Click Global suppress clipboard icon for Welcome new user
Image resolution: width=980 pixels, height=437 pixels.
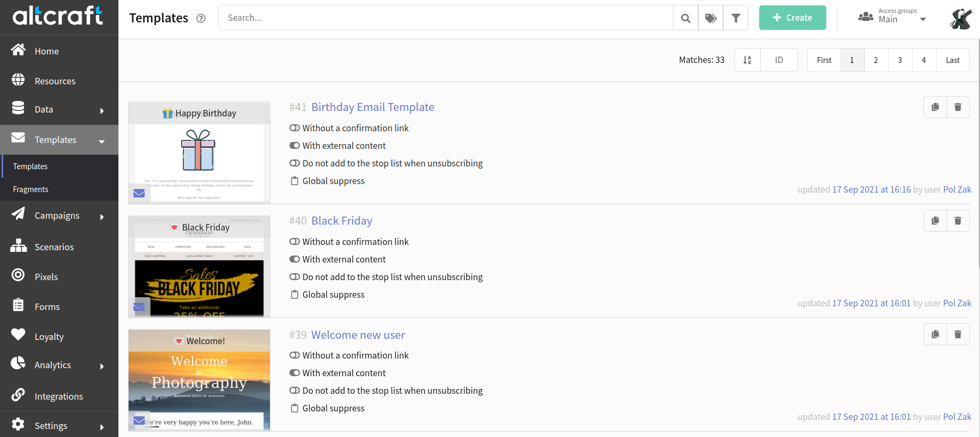[294, 408]
